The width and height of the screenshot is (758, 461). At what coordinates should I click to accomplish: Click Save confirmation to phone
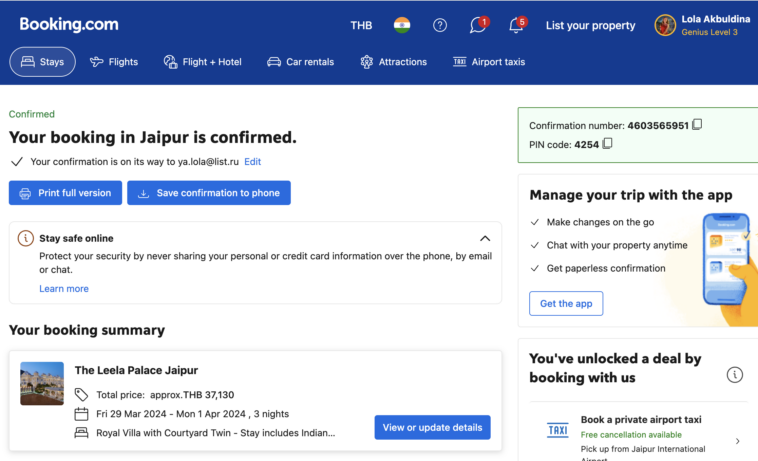pyautogui.click(x=209, y=193)
